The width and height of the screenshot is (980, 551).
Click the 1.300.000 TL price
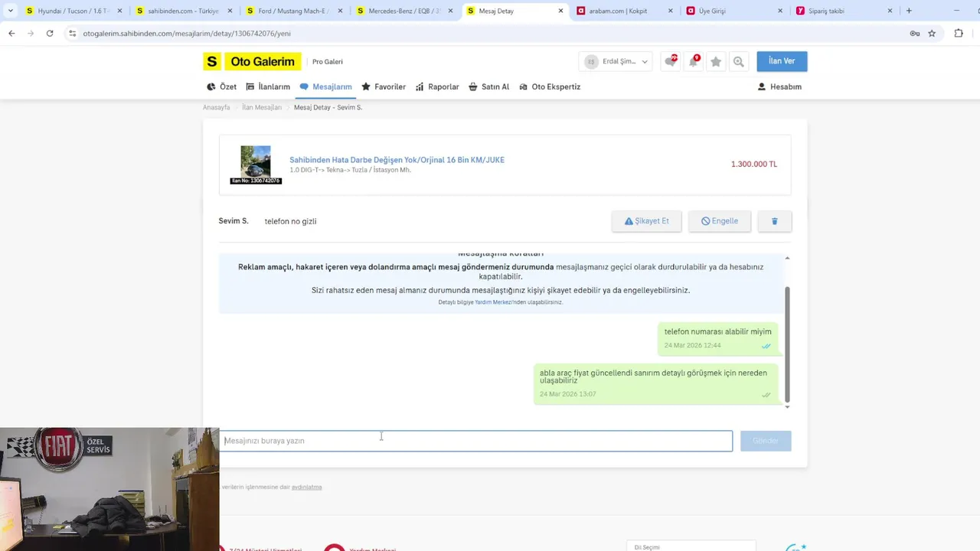[x=754, y=165]
